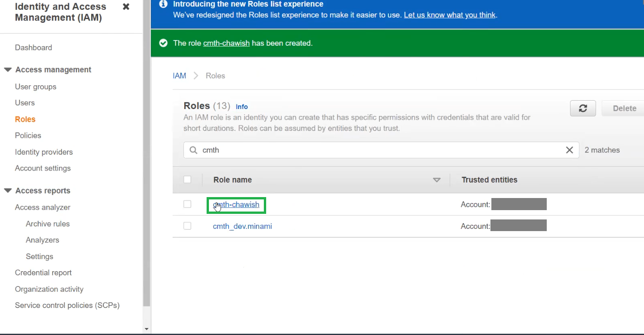Click the refresh icon to reload roles

[x=583, y=108]
